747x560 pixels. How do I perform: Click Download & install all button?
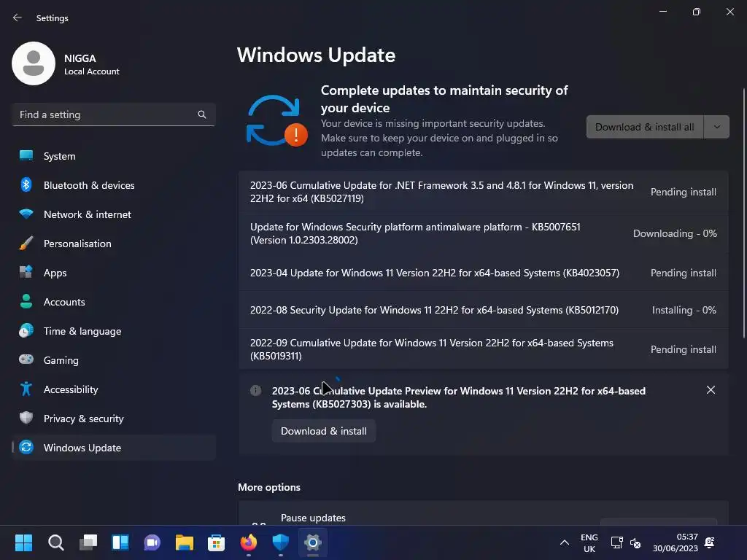point(645,127)
